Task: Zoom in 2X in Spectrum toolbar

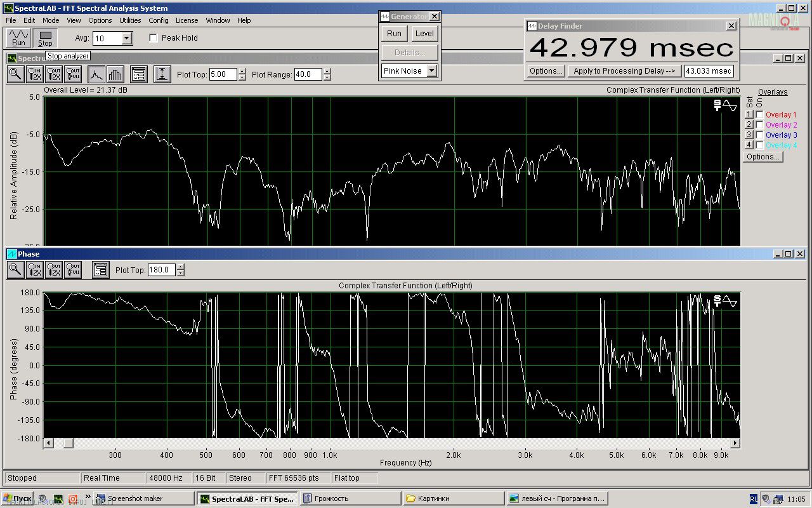Action: tap(34, 74)
